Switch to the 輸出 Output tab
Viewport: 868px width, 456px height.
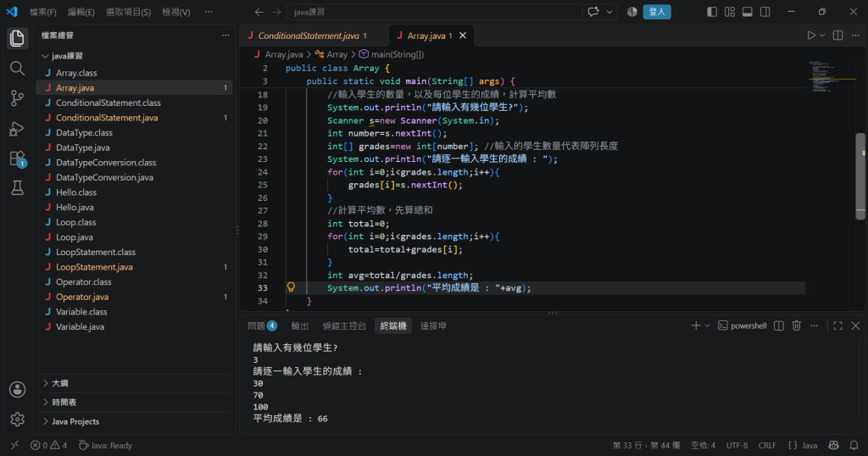tap(300, 326)
